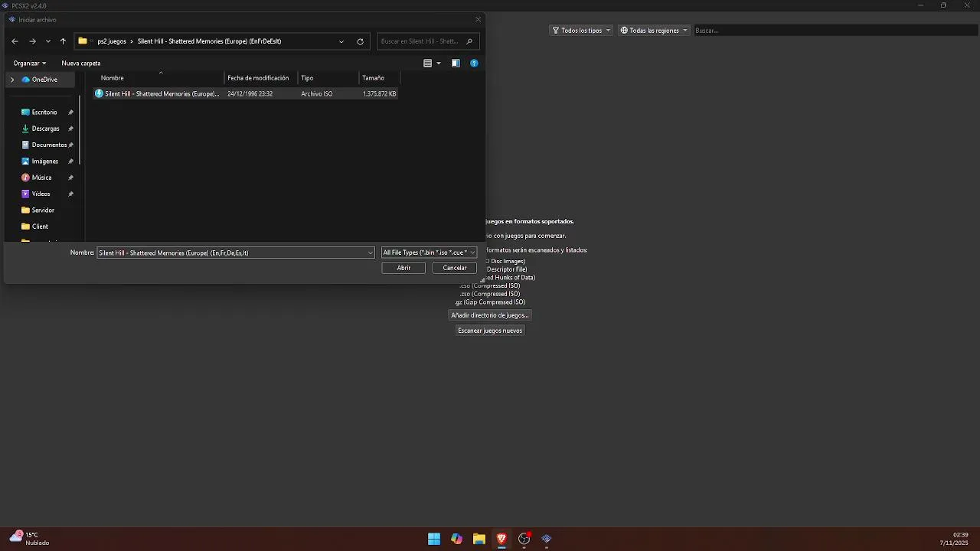Open Vídeos in the sidebar
Image resolution: width=980 pixels, height=551 pixels.
[x=41, y=194]
